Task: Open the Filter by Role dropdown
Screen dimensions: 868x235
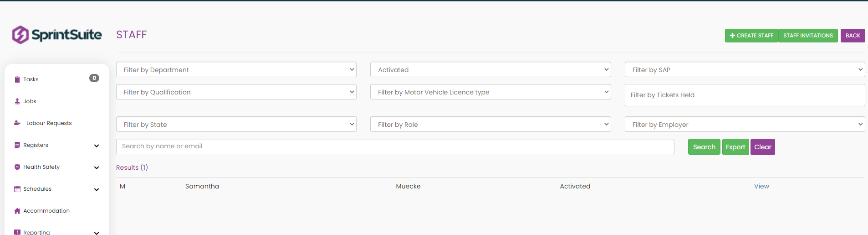Action: pos(490,125)
